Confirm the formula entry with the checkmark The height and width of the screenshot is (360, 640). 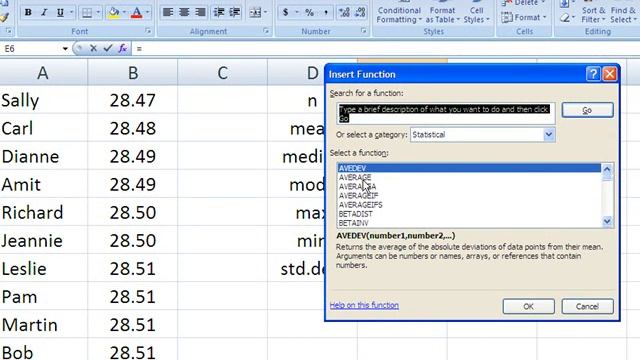click(108, 49)
